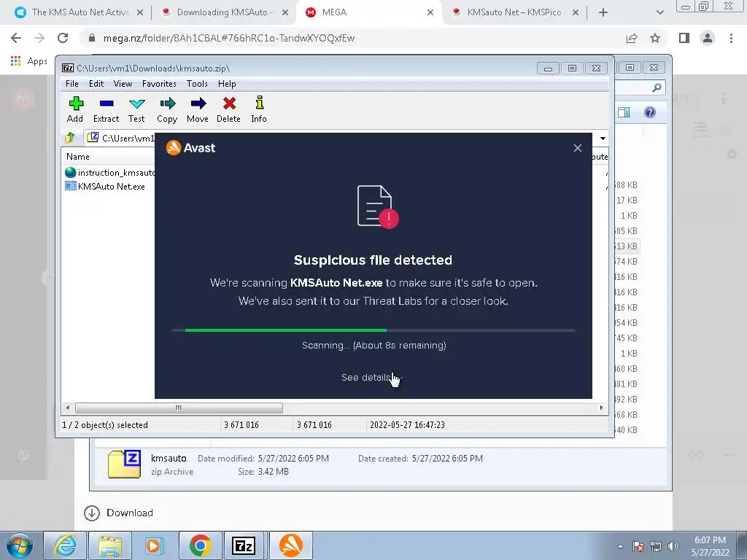Image resolution: width=747 pixels, height=560 pixels.
Task: Reload the MEGA page
Action: (63, 38)
